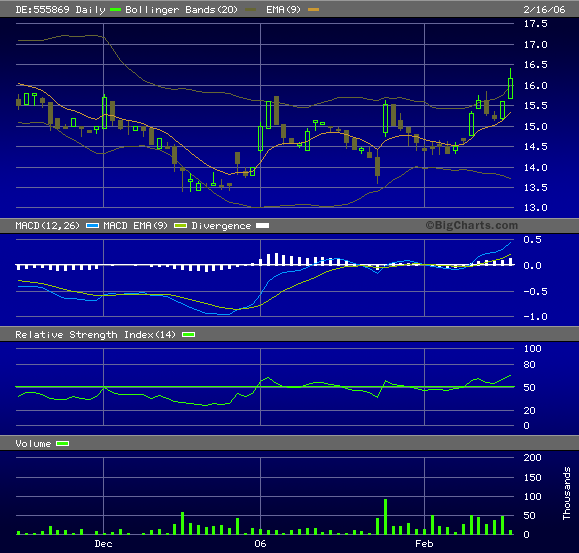This screenshot has width=579, height=553.
Task: Click the Feb label on time axis
Action: click(x=424, y=544)
